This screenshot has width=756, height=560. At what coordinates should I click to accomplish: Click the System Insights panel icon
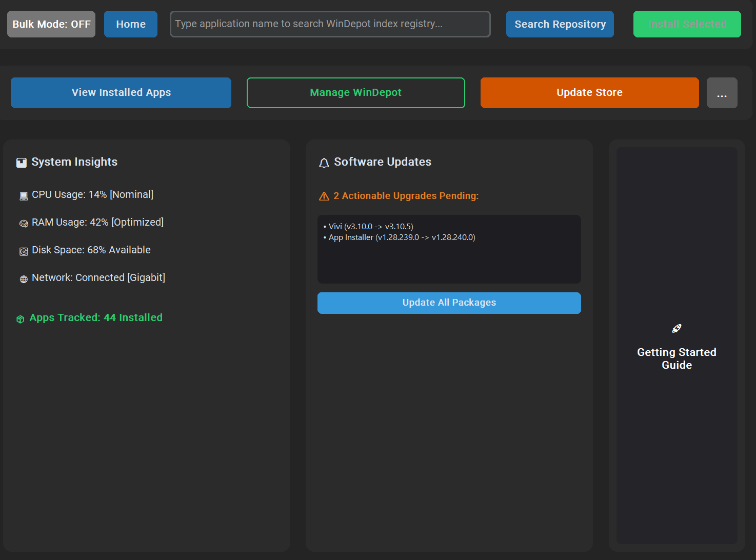(22, 163)
